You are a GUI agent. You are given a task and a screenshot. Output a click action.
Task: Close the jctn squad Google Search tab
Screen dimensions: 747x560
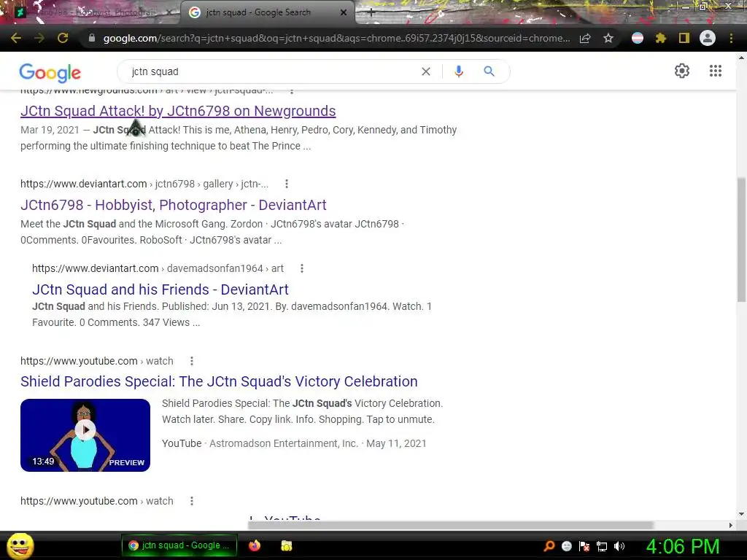[x=344, y=13]
